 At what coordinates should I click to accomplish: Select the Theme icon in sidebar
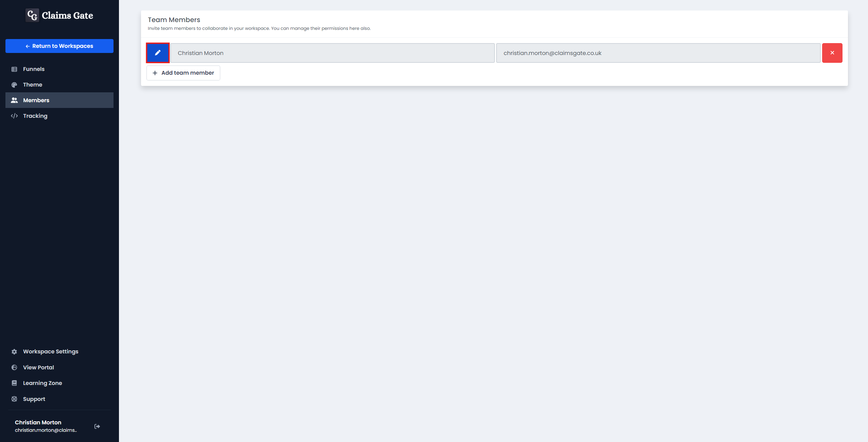click(x=14, y=85)
